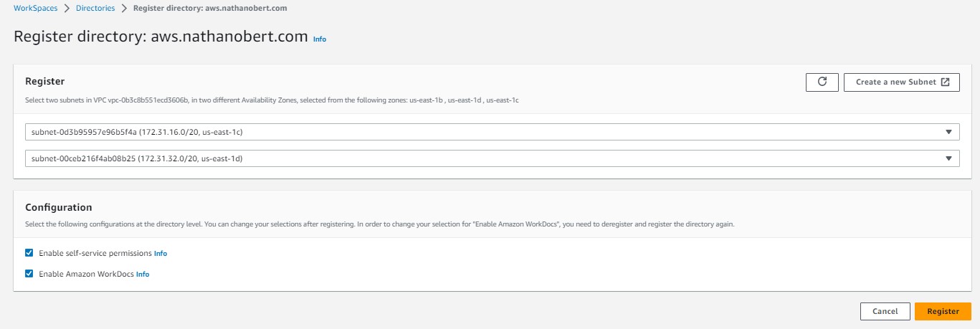Open the subnet-0d3b95957e96b5f4a dropdown

pyautogui.click(x=492, y=132)
